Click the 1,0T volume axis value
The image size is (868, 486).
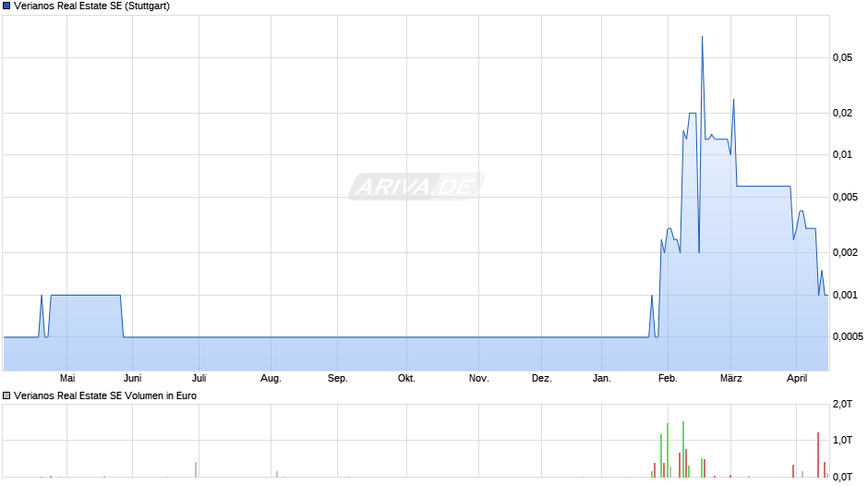click(842, 441)
